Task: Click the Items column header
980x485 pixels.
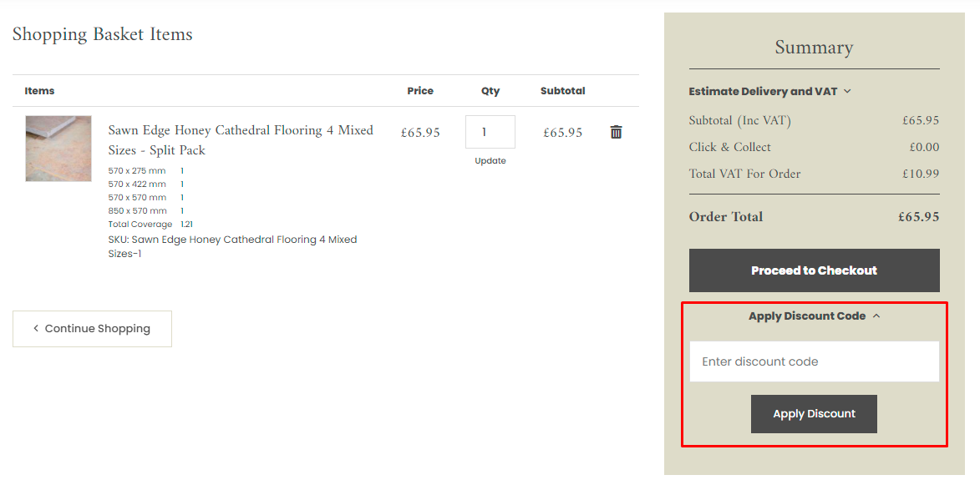Action: [x=39, y=91]
